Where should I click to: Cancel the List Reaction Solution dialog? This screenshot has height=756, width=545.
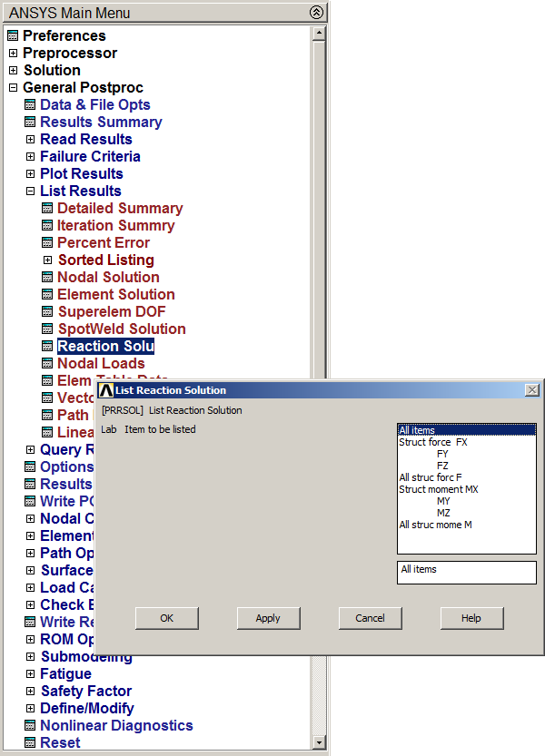pyautogui.click(x=370, y=618)
